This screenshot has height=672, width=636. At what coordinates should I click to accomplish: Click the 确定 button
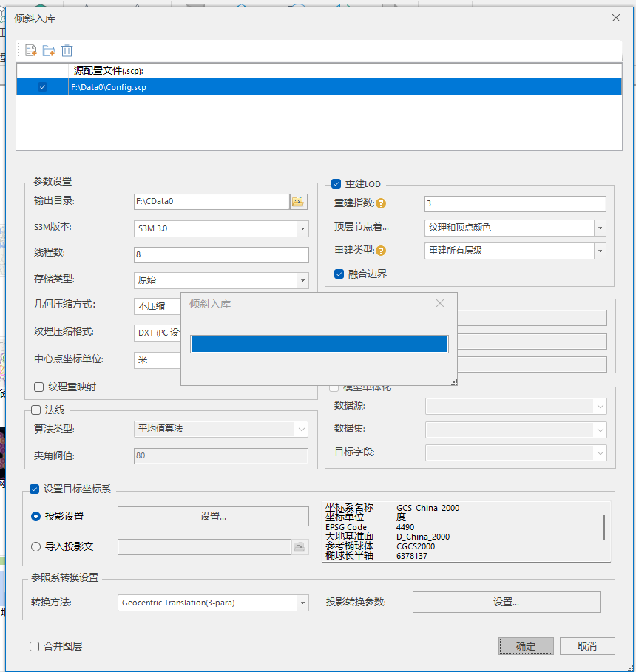(x=526, y=645)
